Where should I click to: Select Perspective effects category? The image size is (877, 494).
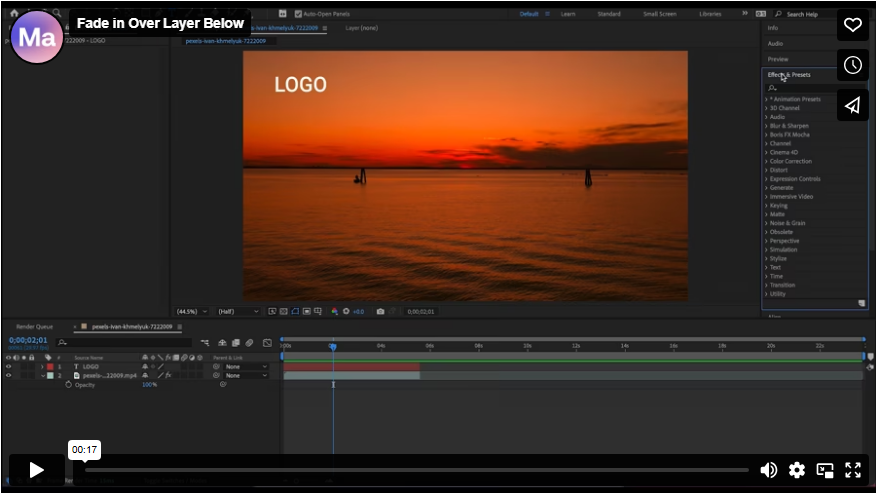tap(784, 241)
